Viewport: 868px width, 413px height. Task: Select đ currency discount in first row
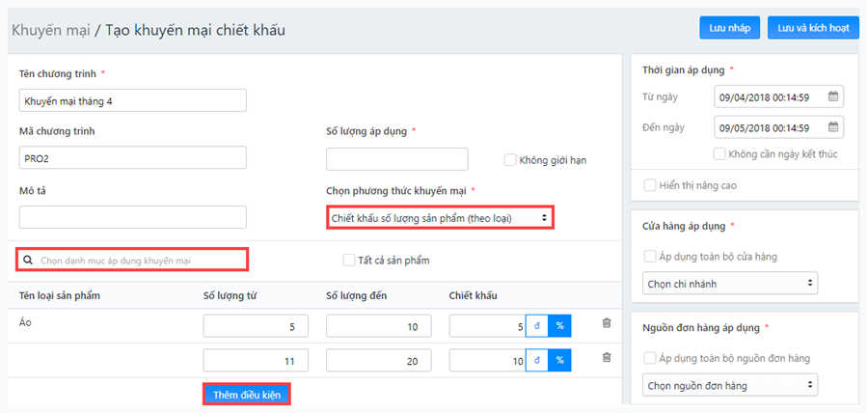pyautogui.click(x=536, y=326)
